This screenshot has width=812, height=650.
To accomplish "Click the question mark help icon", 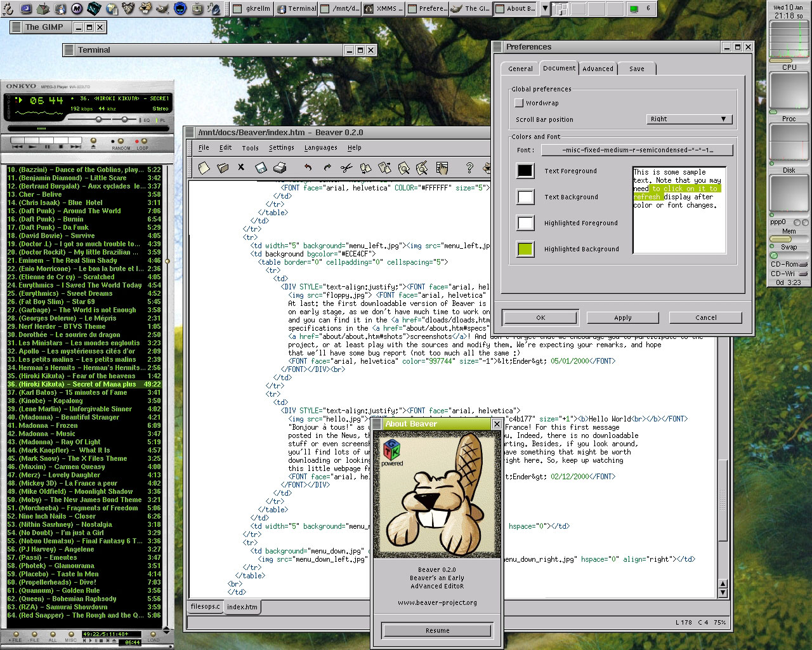I will (469, 168).
